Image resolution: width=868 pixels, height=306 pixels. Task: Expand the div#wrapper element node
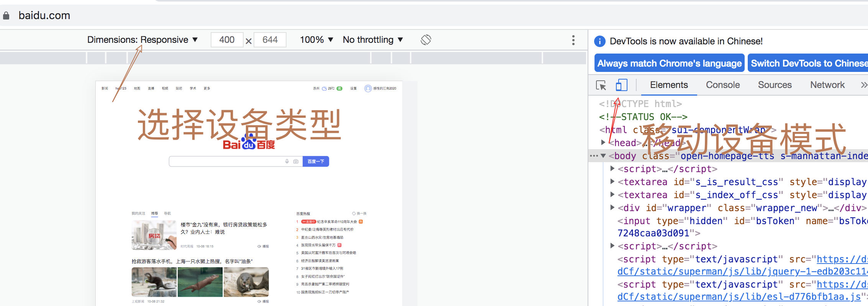coord(613,208)
